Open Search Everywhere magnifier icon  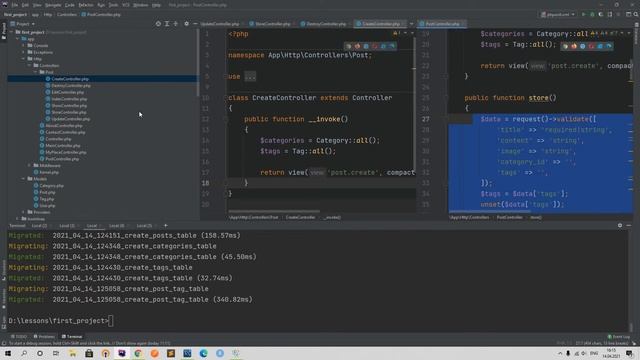pyautogui.click(x=636, y=14)
